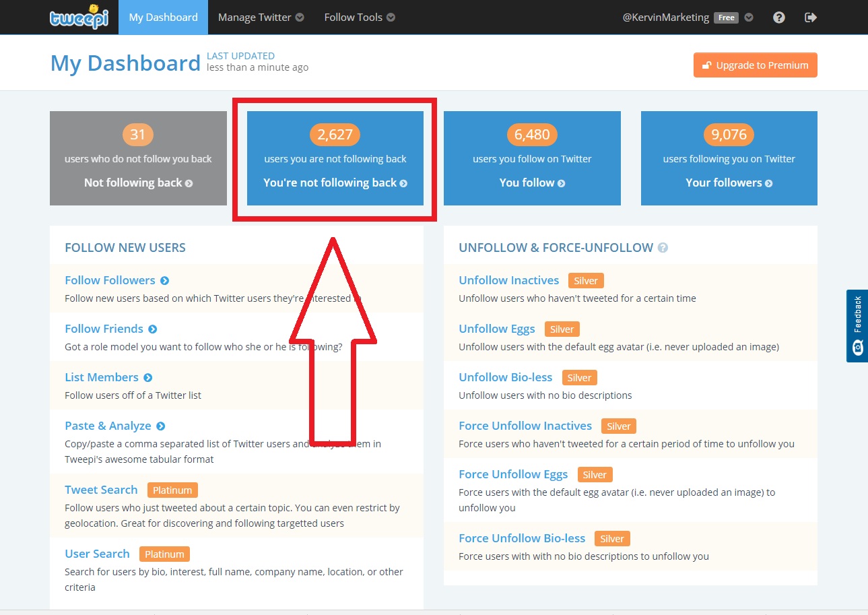Click text 'Follow users off of a Twitter list'
Viewport: 868px width, 615px height.
[133, 395]
